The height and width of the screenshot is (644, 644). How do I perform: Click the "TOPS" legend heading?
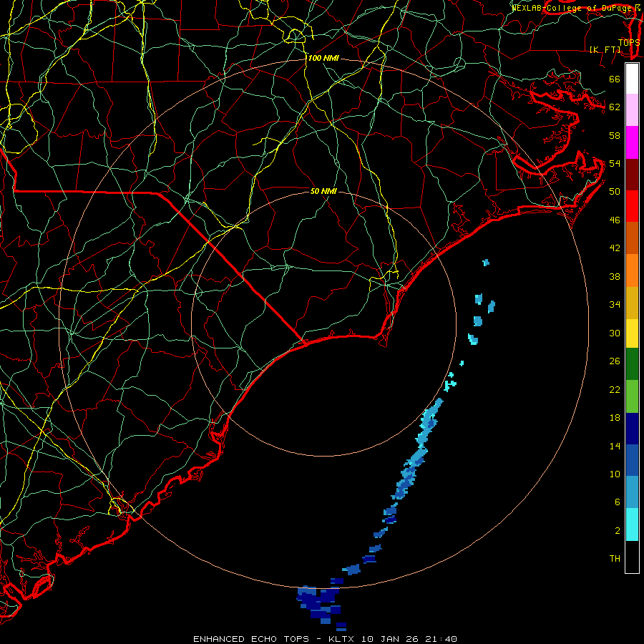point(629,43)
